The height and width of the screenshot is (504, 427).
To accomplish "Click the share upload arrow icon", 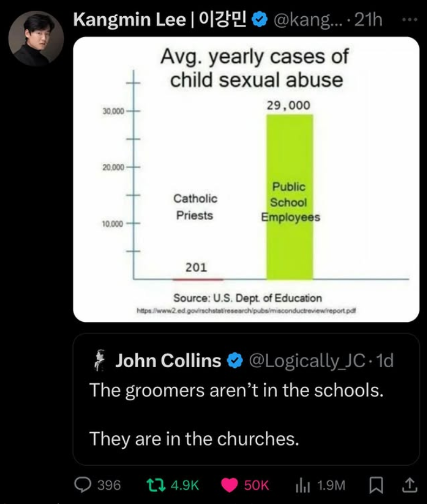I will tap(410, 485).
